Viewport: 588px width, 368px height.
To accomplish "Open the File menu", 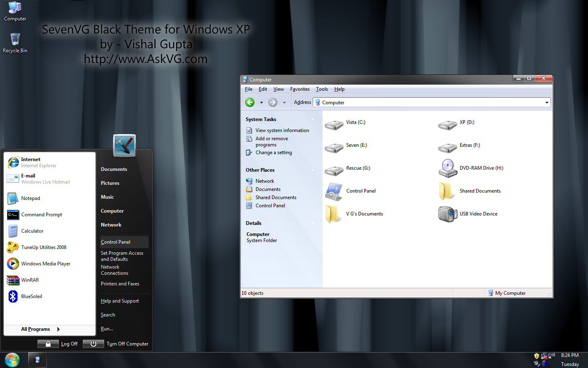I will pos(249,89).
